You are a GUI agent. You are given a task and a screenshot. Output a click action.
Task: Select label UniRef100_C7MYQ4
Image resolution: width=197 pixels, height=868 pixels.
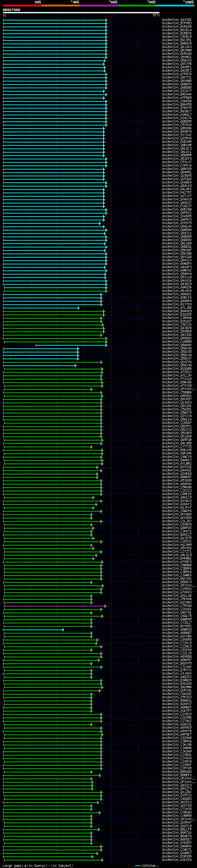point(177,606)
